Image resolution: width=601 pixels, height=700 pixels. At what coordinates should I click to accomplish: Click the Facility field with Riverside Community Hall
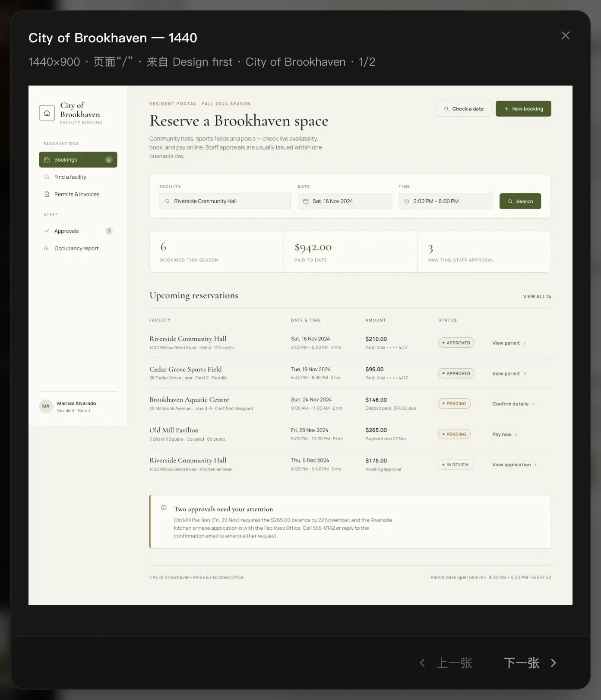pos(225,201)
